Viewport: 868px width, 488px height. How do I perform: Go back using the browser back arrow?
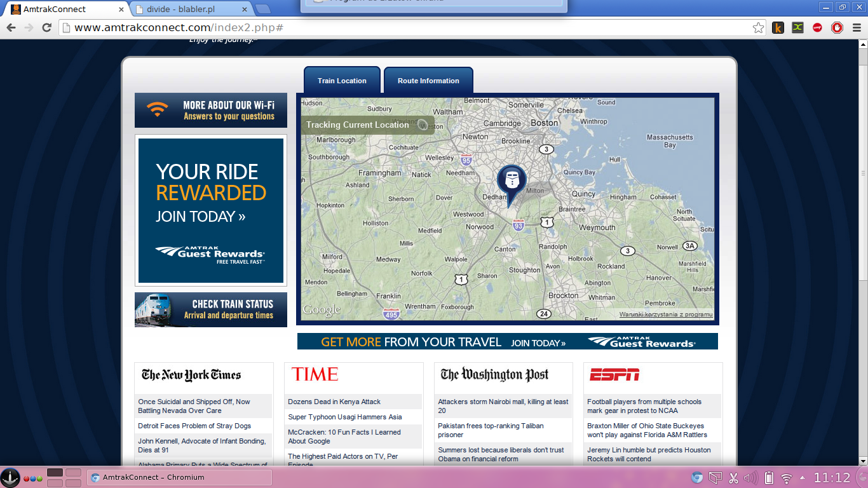pos(11,27)
